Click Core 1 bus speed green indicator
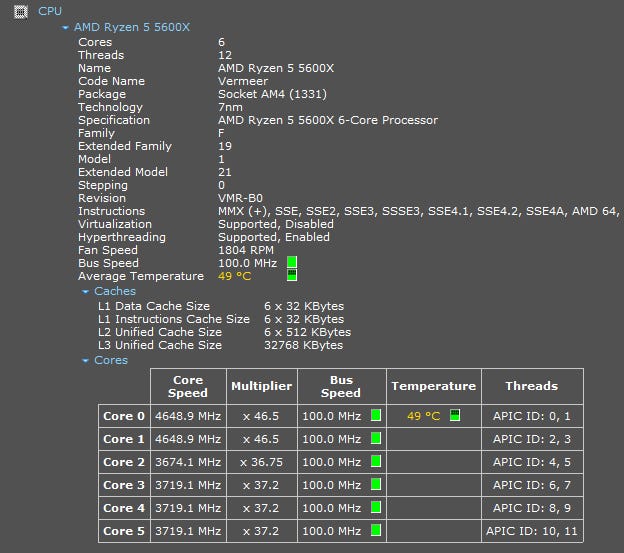Viewport: 624px width, 553px height. tap(376, 439)
